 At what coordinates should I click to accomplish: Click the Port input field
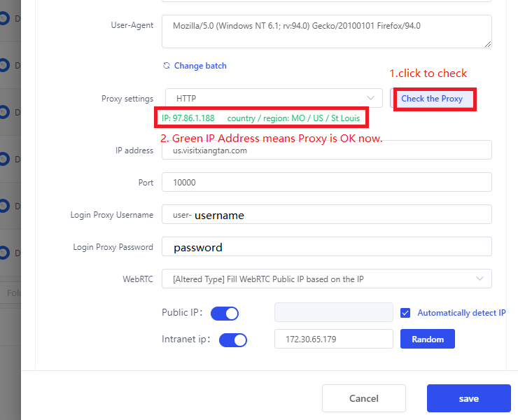pos(327,182)
